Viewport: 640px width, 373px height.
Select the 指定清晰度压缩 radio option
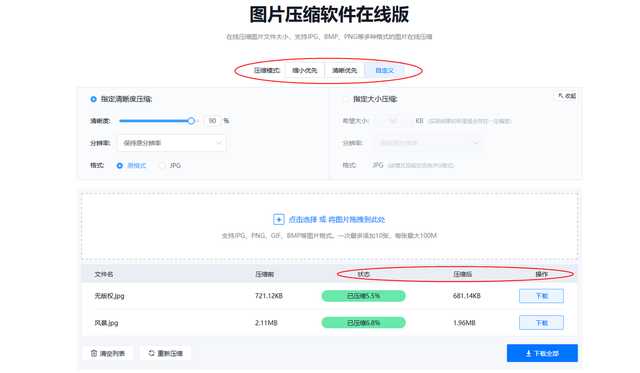pos(93,99)
